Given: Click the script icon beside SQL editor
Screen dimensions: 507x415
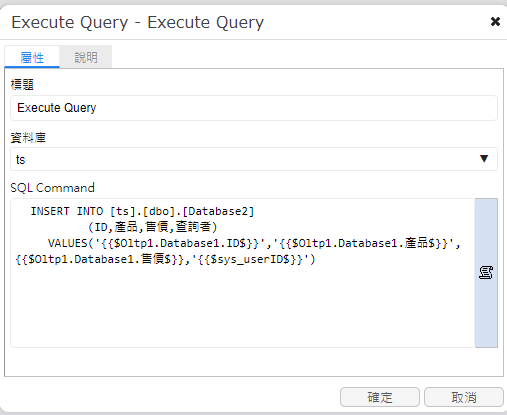Looking at the screenshot, I should click(486, 273).
